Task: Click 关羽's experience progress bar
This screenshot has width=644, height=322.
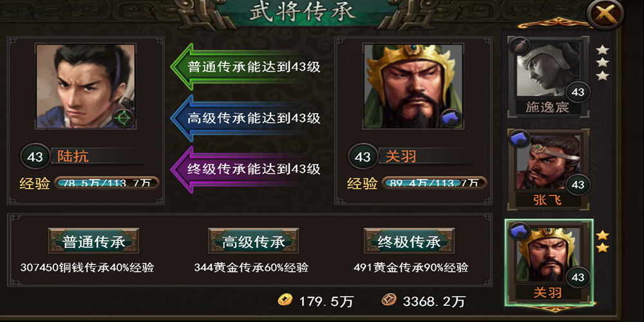Action: (434, 183)
